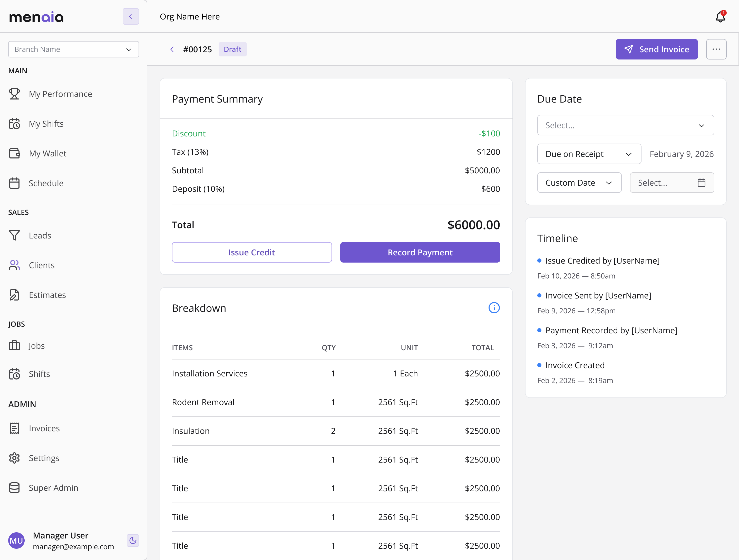
Task: Click the Super Admin link
Action: (53, 487)
